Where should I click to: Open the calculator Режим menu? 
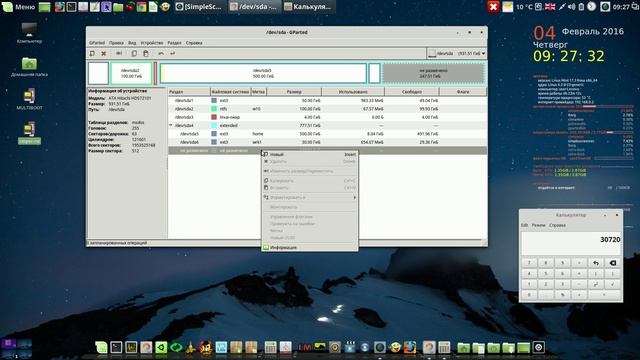coord(538,225)
